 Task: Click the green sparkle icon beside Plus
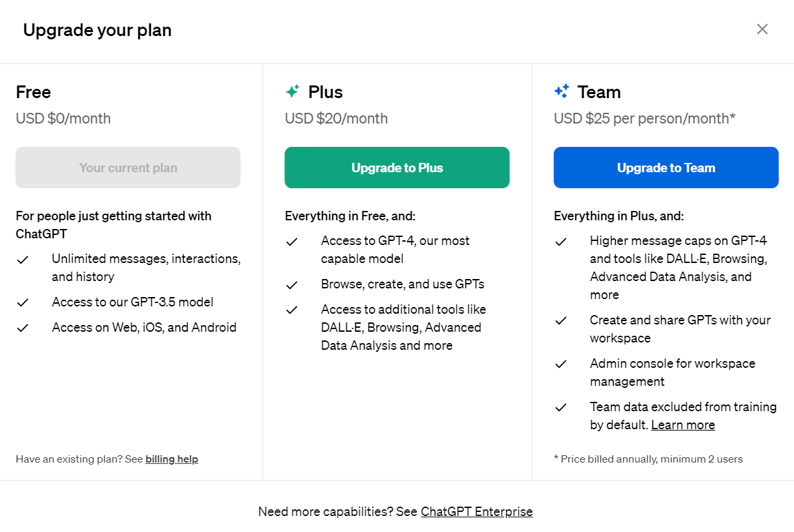point(292,91)
